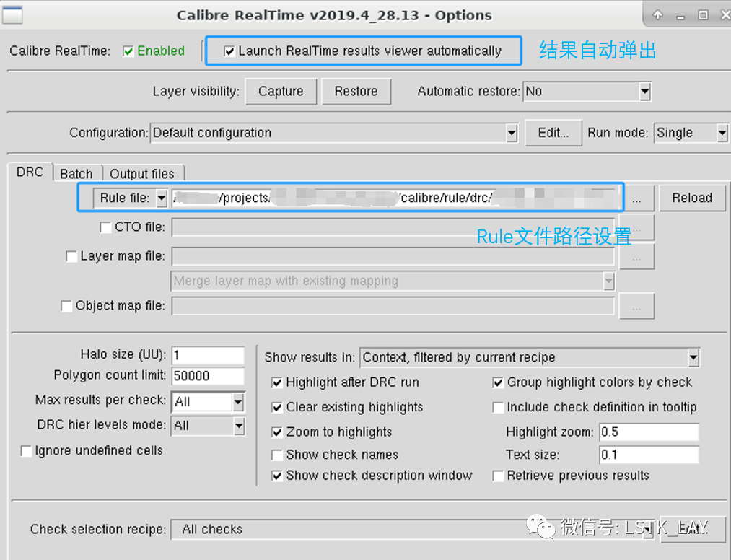731x560 pixels.
Task: Enable the Object map file checkbox
Action: pos(66,306)
